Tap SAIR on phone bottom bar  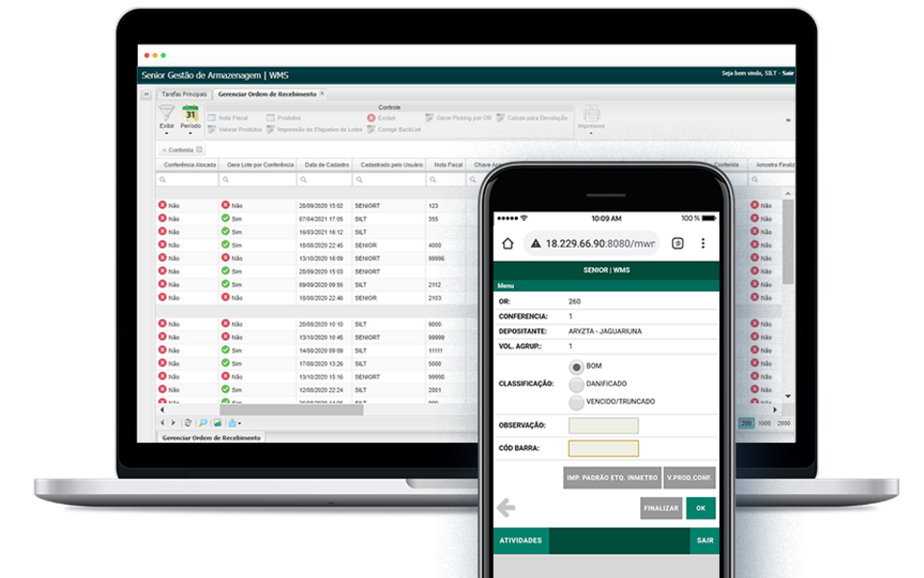[x=705, y=540]
